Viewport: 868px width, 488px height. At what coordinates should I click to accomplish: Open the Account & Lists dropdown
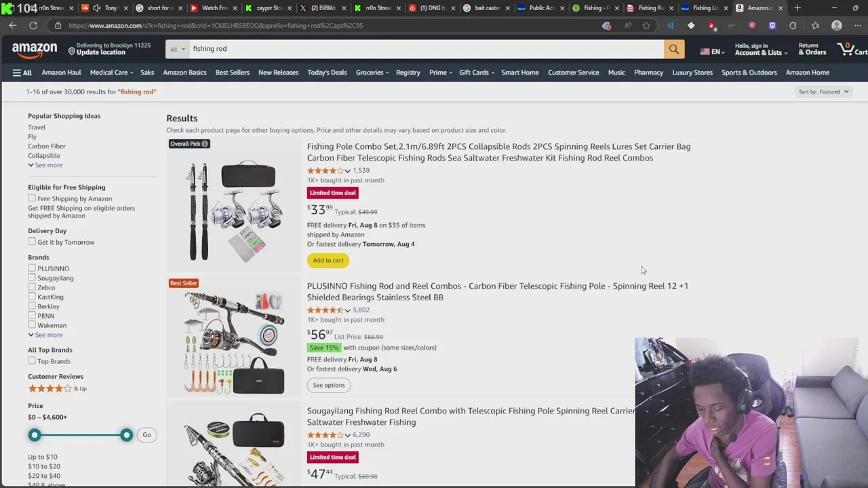[761, 49]
